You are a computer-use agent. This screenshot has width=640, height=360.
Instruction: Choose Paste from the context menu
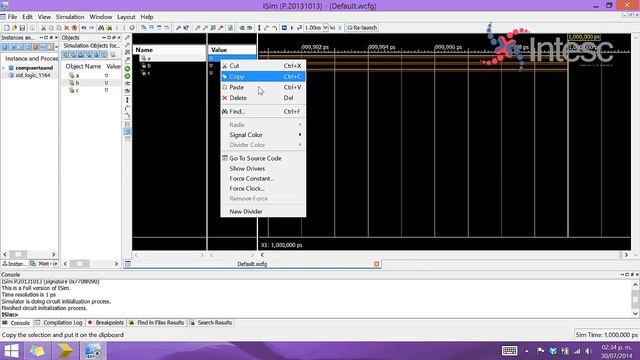(x=263, y=87)
